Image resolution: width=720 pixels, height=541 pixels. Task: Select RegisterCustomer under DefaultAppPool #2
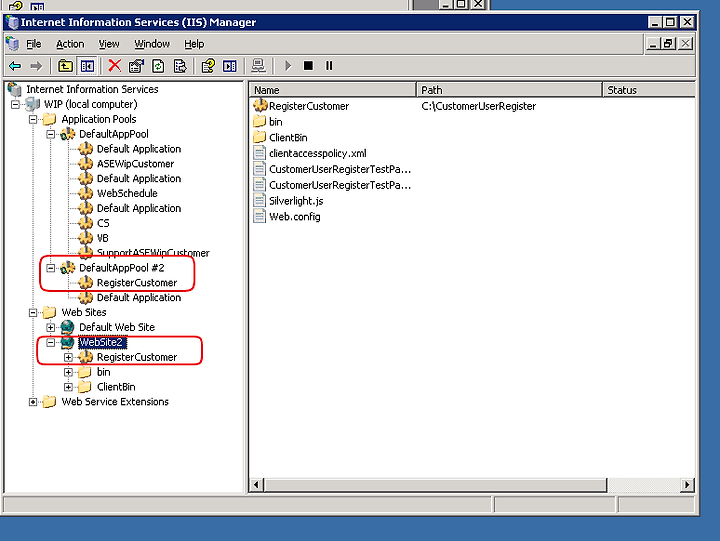coord(137,282)
